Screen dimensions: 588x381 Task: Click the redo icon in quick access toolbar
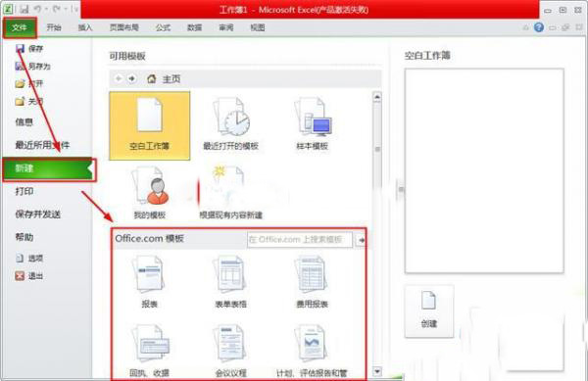56,9
